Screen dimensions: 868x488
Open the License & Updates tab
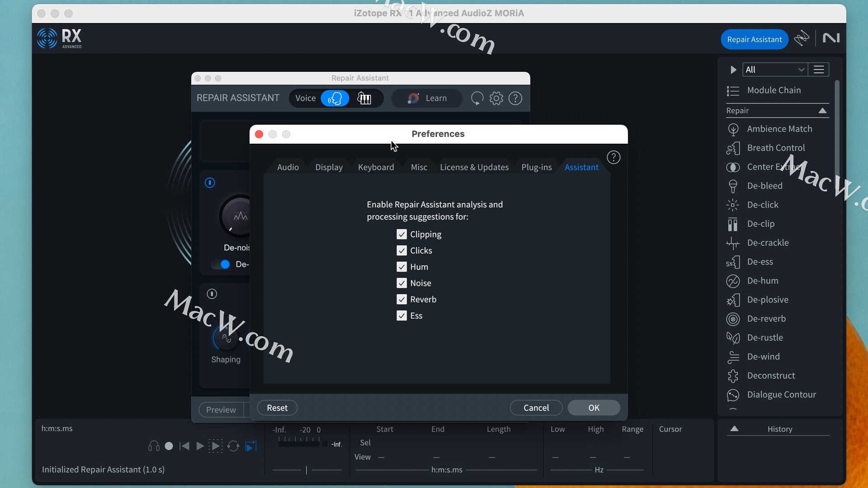[474, 167]
